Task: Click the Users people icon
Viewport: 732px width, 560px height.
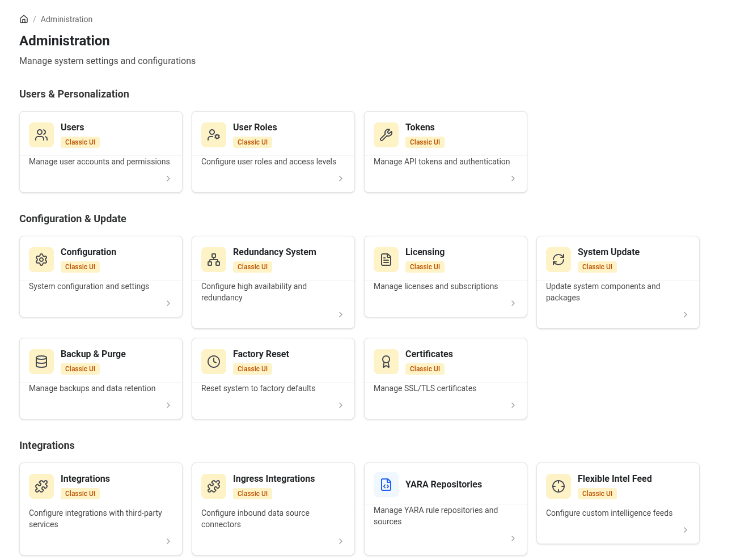Action: 41,135
